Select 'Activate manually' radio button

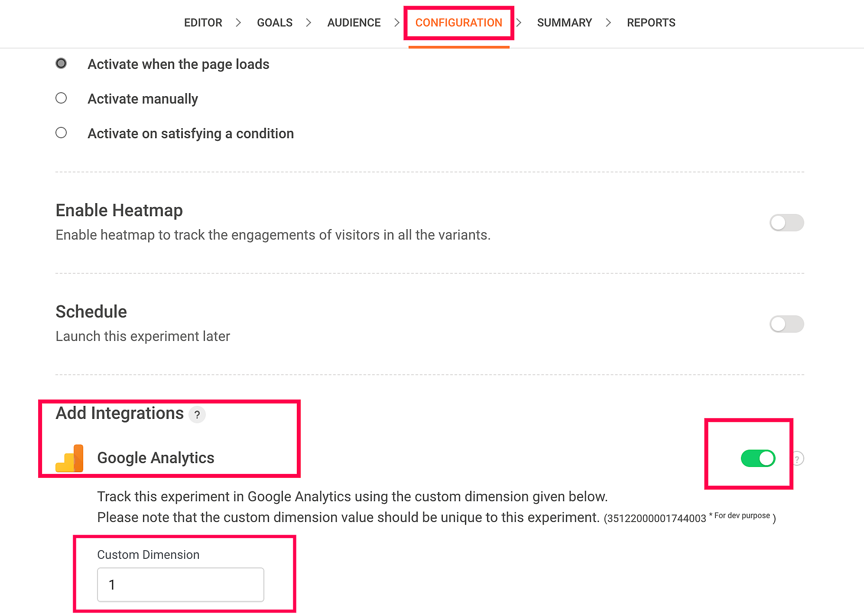61,98
